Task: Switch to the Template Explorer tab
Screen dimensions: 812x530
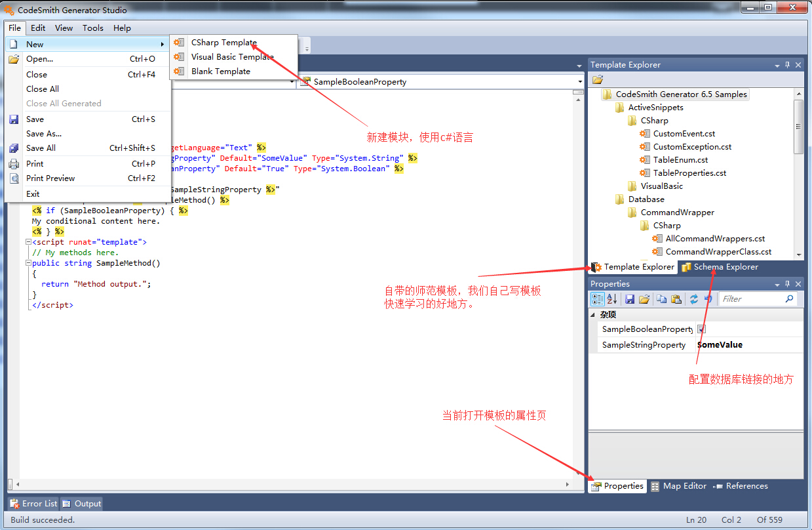Action: (x=632, y=267)
